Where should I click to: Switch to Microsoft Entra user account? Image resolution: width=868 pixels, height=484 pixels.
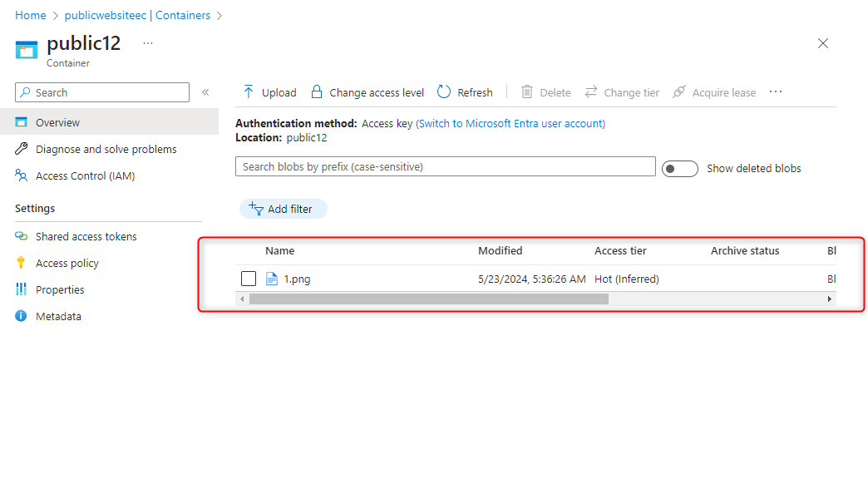pyautogui.click(x=510, y=123)
